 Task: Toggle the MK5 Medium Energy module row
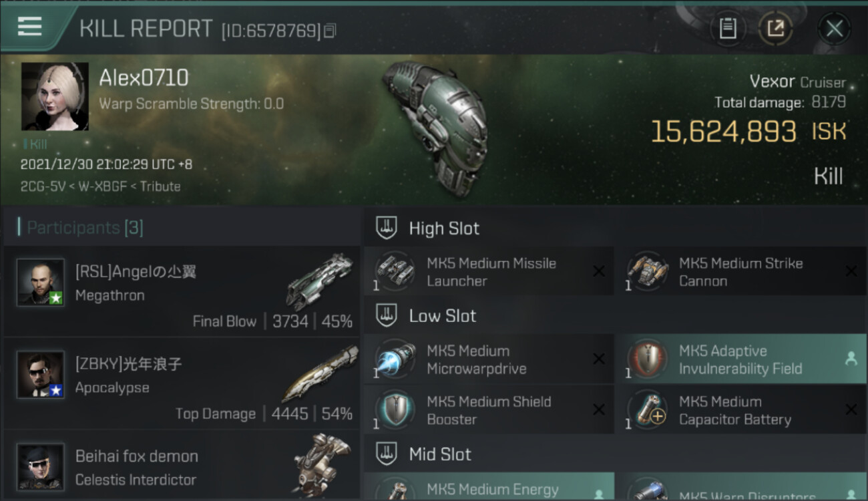pyautogui.click(x=489, y=486)
